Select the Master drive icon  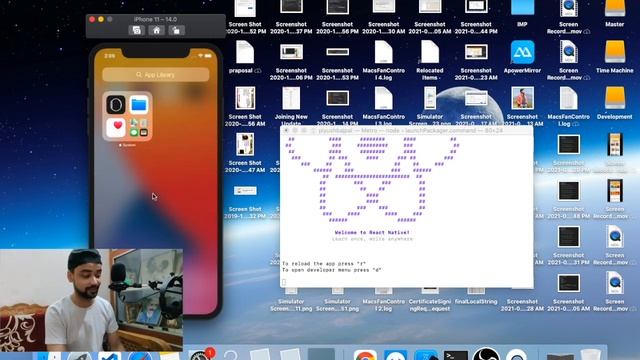click(x=615, y=8)
